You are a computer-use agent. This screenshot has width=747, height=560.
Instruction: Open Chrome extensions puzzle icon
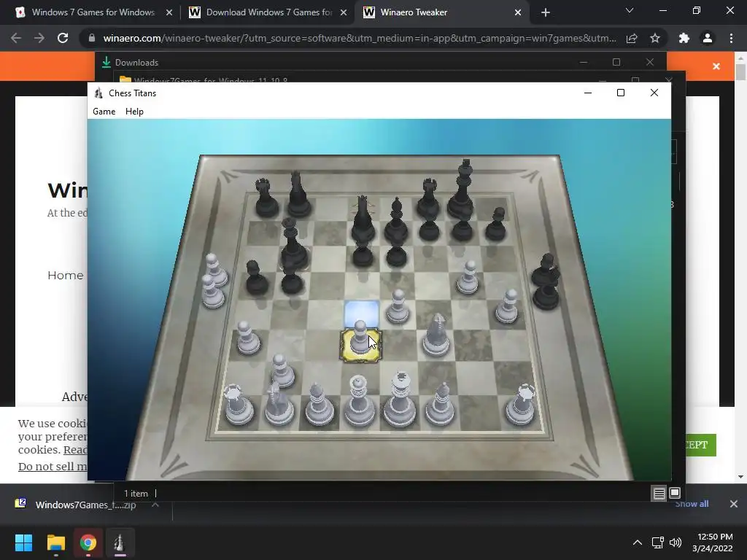point(684,38)
